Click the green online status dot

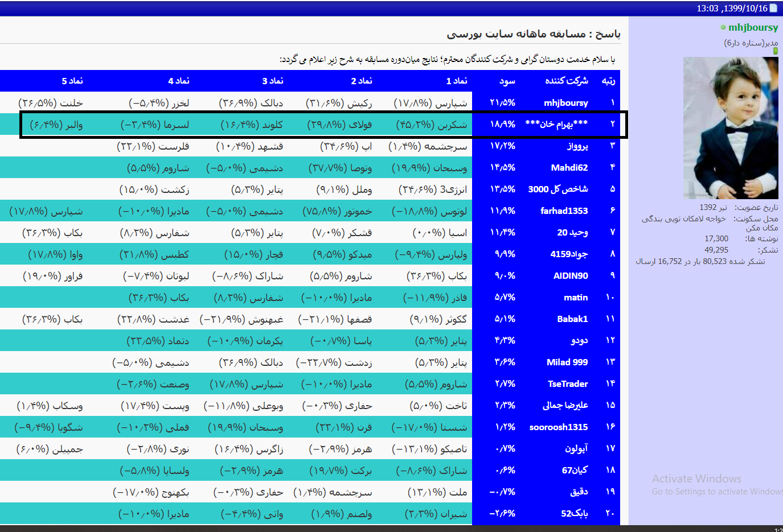723,27
